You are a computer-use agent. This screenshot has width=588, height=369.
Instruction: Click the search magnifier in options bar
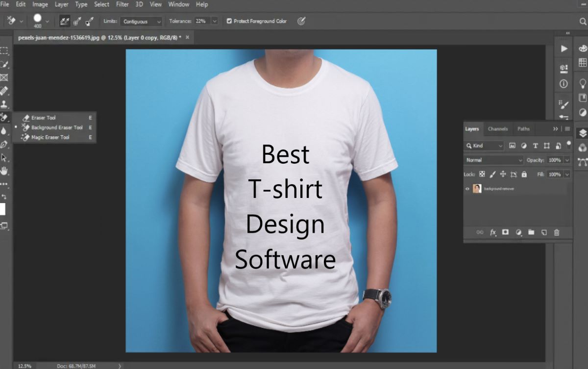point(583,21)
